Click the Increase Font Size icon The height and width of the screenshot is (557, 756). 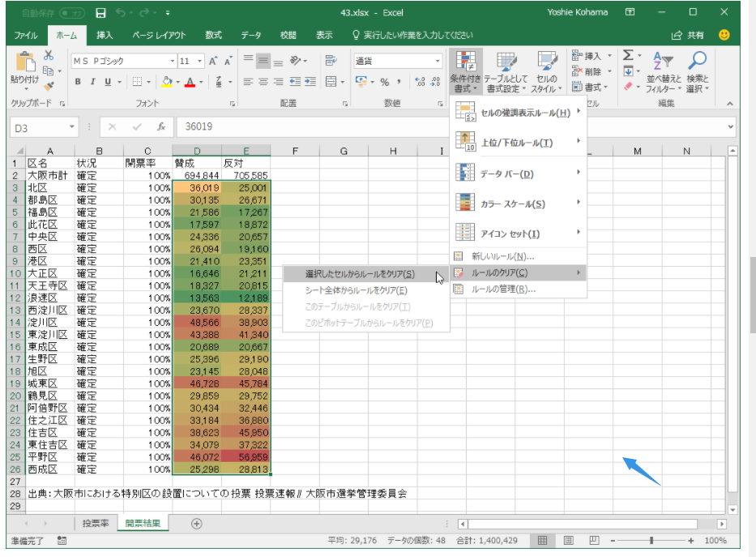click(x=212, y=62)
